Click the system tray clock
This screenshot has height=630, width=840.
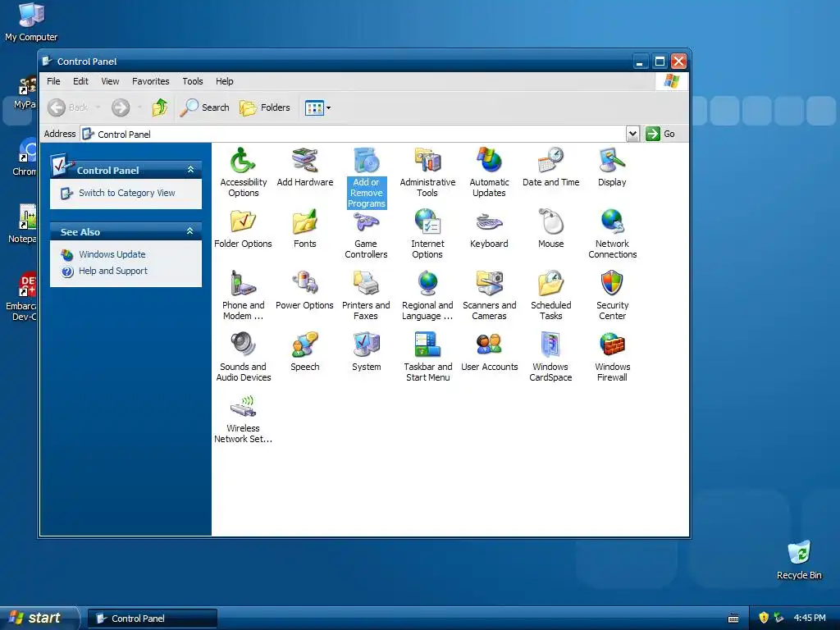[810, 619]
